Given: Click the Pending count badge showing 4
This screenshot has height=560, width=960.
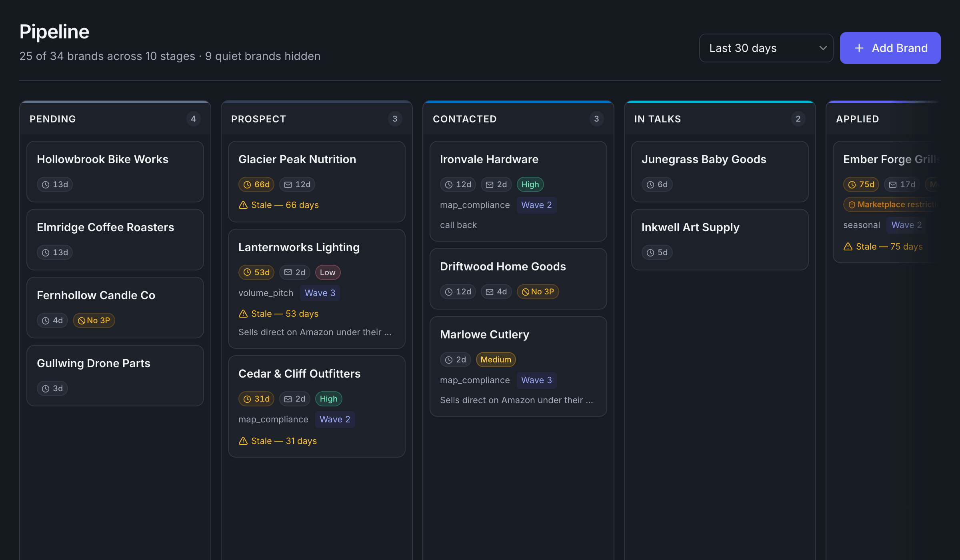Looking at the screenshot, I should pos(193,119).
